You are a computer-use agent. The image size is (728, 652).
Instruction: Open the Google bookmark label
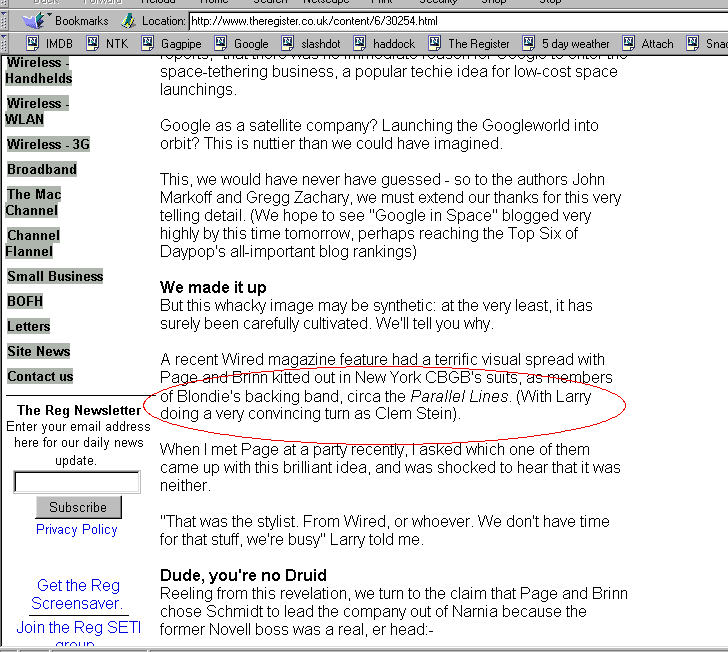[x=251, y=44]
